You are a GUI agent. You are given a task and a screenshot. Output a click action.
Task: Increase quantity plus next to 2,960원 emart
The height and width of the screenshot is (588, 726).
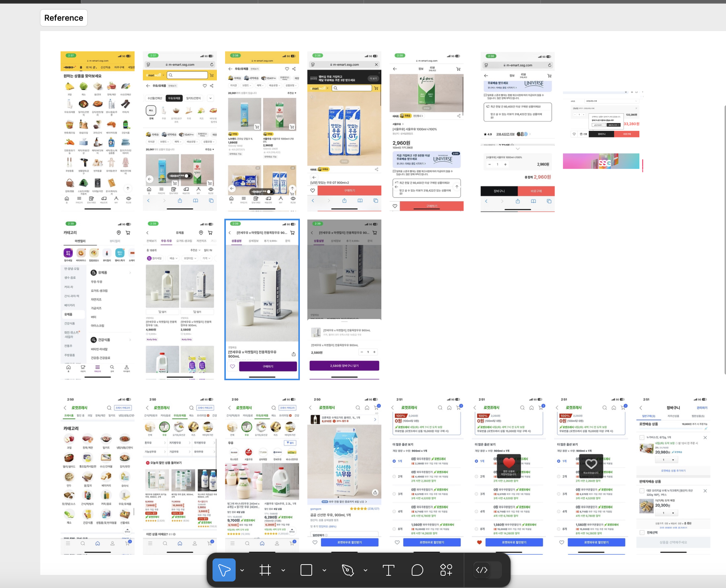pos(505,164)
